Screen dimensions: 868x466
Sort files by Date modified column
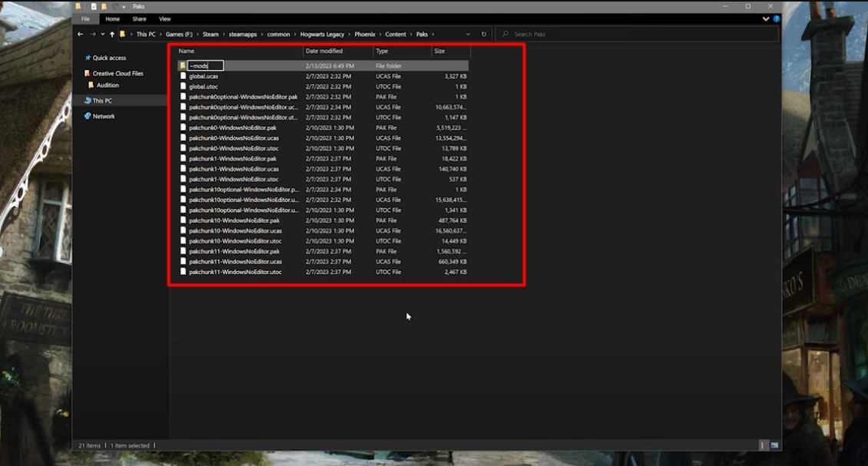click(x=324, y=51)
